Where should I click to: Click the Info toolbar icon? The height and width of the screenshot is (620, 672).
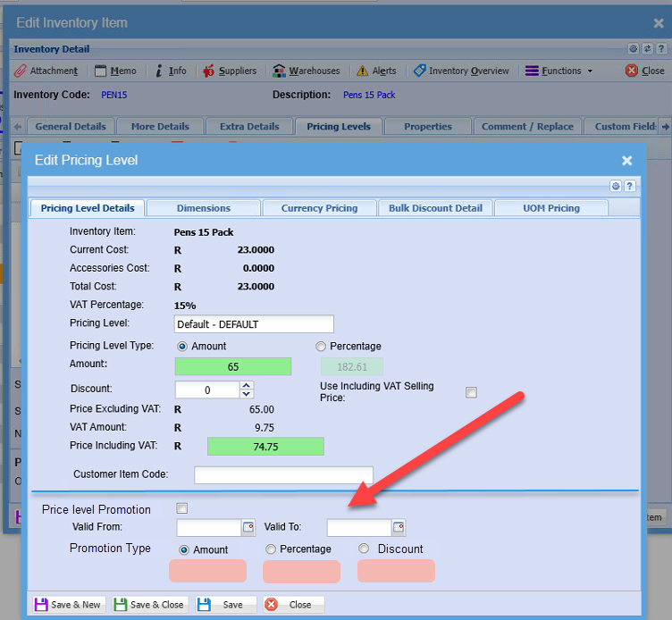point(170,71)
